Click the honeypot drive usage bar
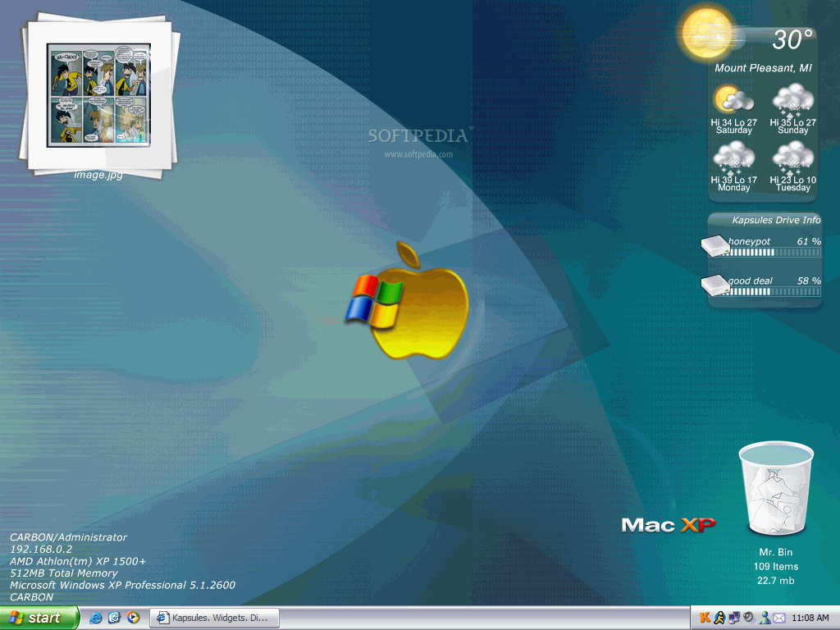The height and width of the screenshot is (630, 840). click(774, 253)
